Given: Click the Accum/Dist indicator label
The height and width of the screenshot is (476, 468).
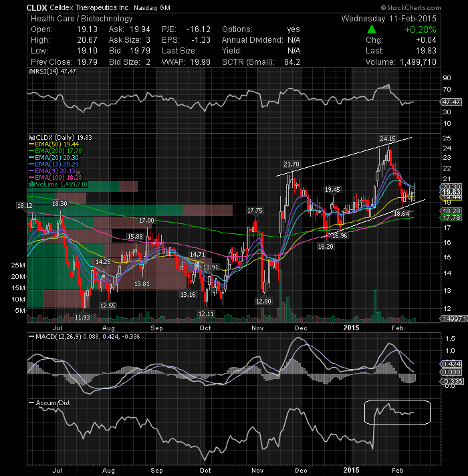Looking at the screenshot, I should coord(49,403).
